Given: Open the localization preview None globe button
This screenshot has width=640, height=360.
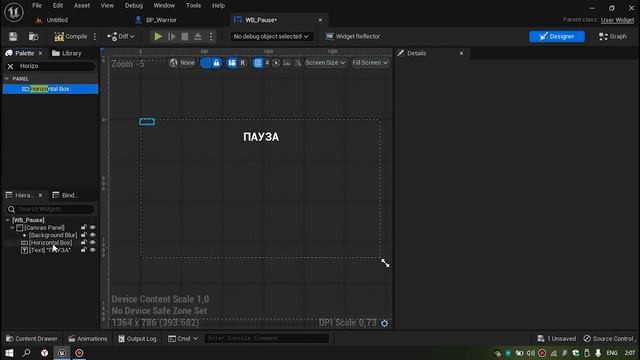Looking at the screenshot, I should tap(182, 62).
